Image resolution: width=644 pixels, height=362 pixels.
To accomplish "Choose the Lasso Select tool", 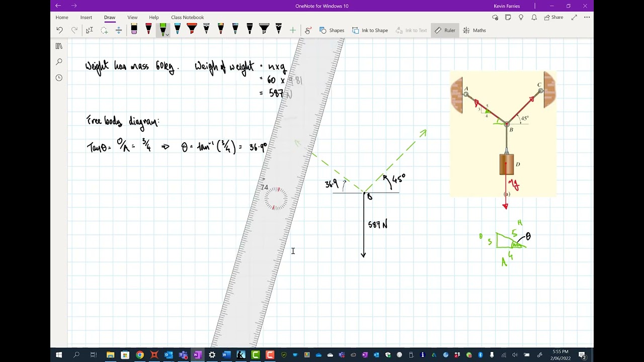I will 104,30.
